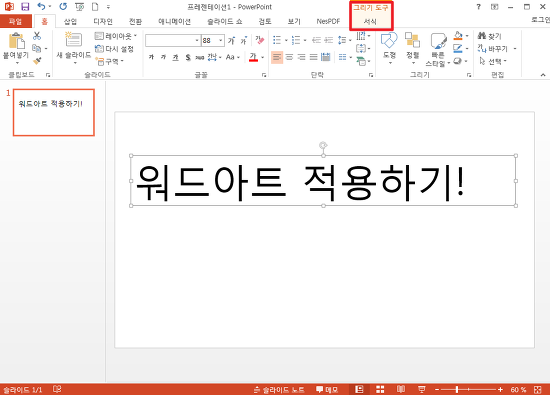Image resolution: width=550 pixels, height=395 pixels.
Task: Open the font color dropdown arrow
Action: coord(262,57)
